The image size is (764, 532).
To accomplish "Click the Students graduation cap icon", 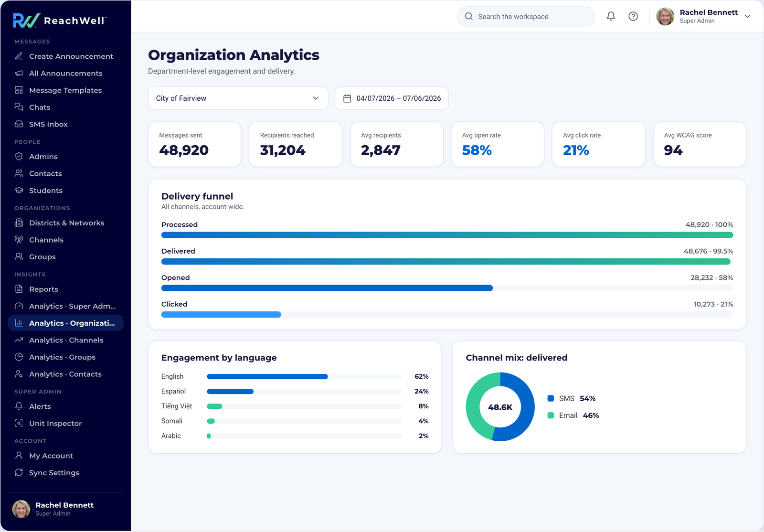I will pyautogui.click(x=19, y=190).
